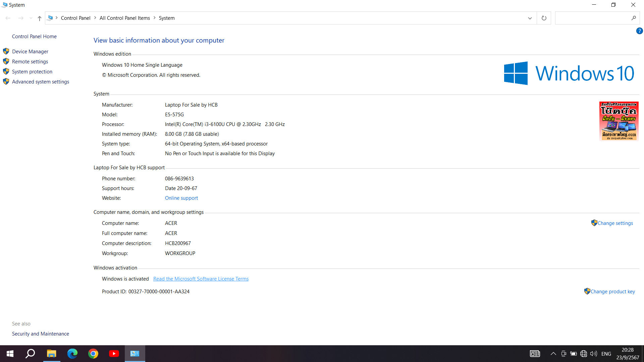Select All Control Panel Items breadcrumb
This screenshot has height=362, width=644.
tap(125, 18)
